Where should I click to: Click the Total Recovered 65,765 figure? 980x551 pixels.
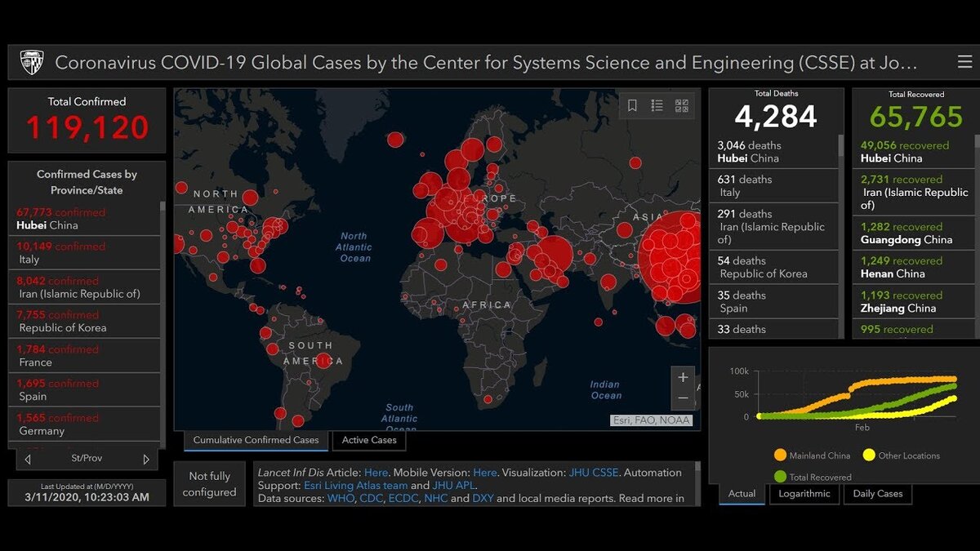click(x=916, y=117)
